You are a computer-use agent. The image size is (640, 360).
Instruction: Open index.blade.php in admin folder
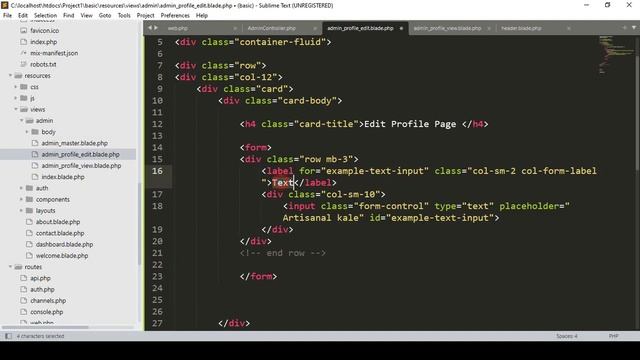point(63,177)
